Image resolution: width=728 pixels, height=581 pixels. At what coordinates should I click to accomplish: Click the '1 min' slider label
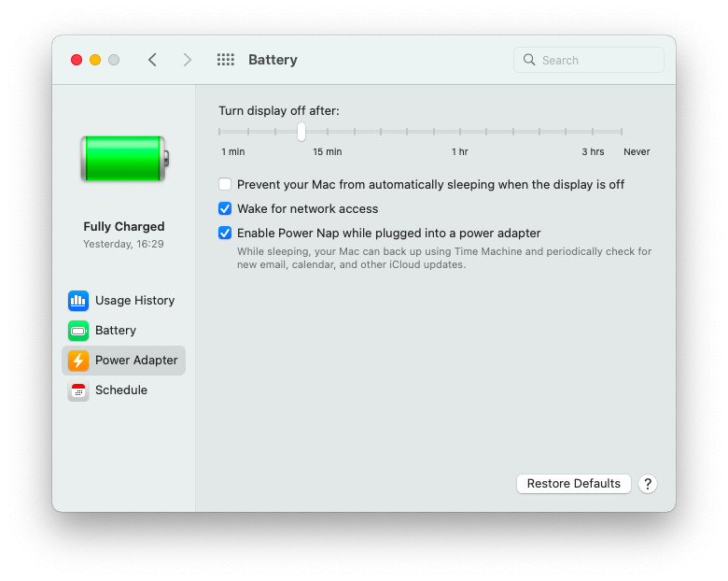[x=233, y=151]
